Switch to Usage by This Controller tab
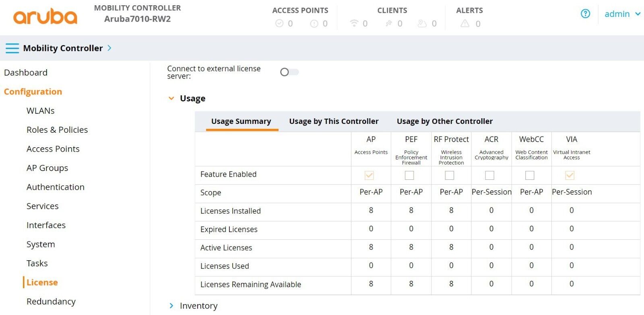The height and width of the screenshot is (315, 644). [334, 121]
